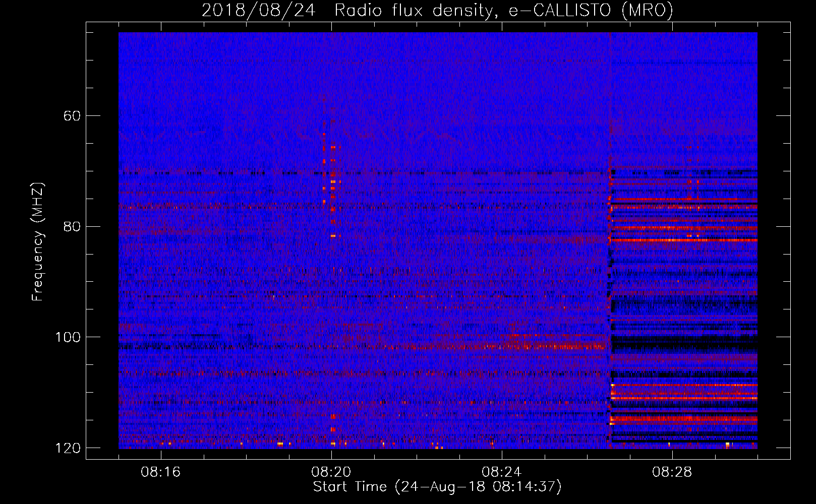The image size is (816, 504).
Task: Click the 100 frequency tick label
Action: [x=68, y=337]
